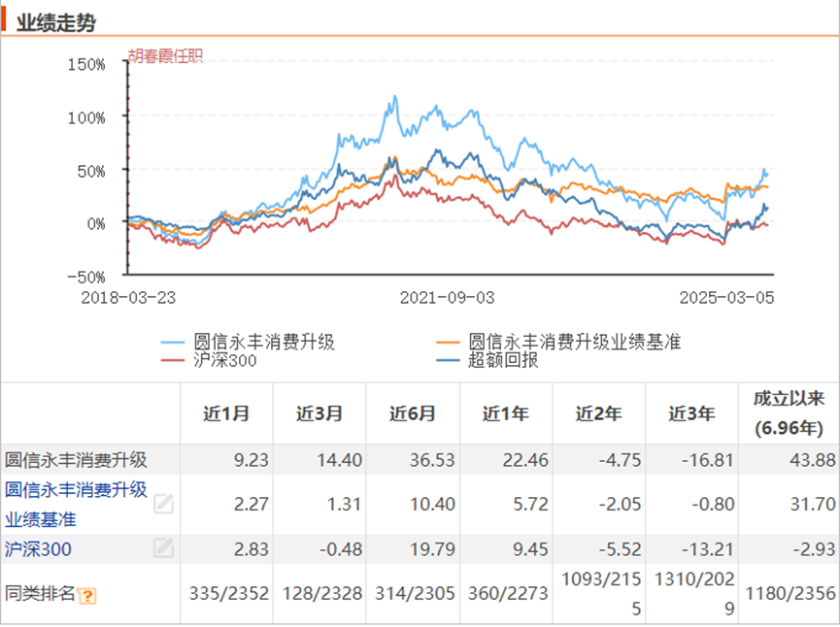Open the 圆信永丰消费升级 业绩基准 link

pos(76,505)
